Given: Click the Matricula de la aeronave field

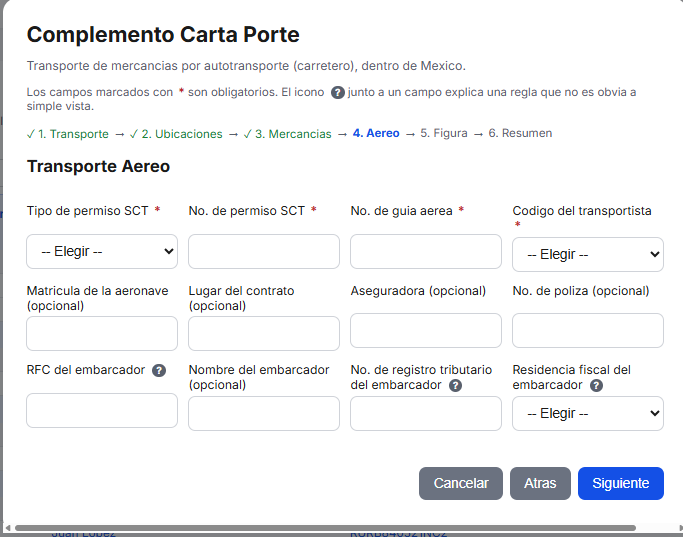Looking at the screenshot, I should [102, 333].
